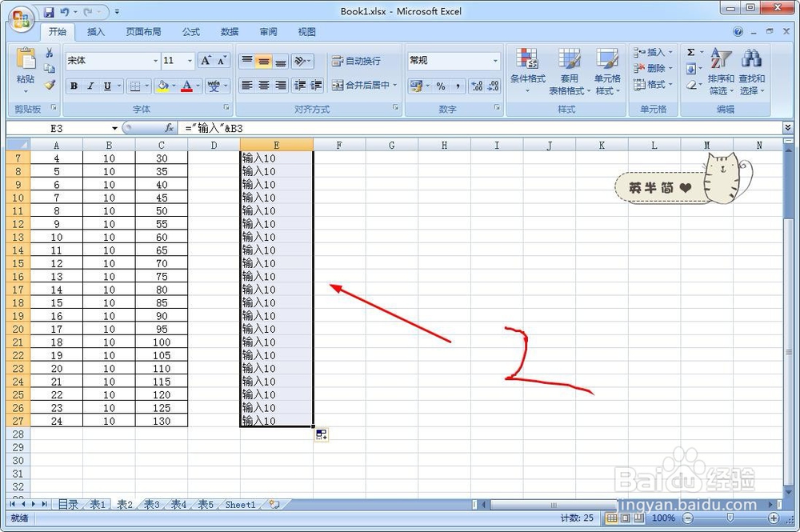The height and width of the screenshot is (532, 800).
Task: Open Find and Select binoculars
Action: [x=751, y=58]
